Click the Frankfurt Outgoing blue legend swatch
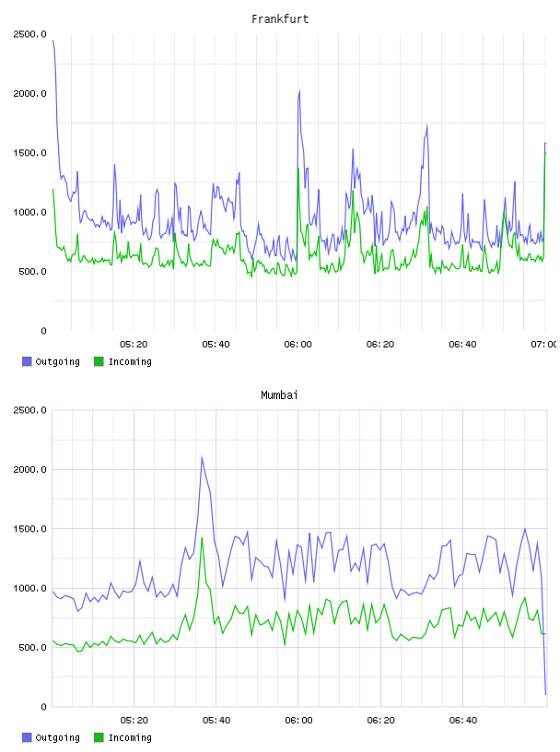The height and width of the screenshot is (752, 560). [27, 361]
